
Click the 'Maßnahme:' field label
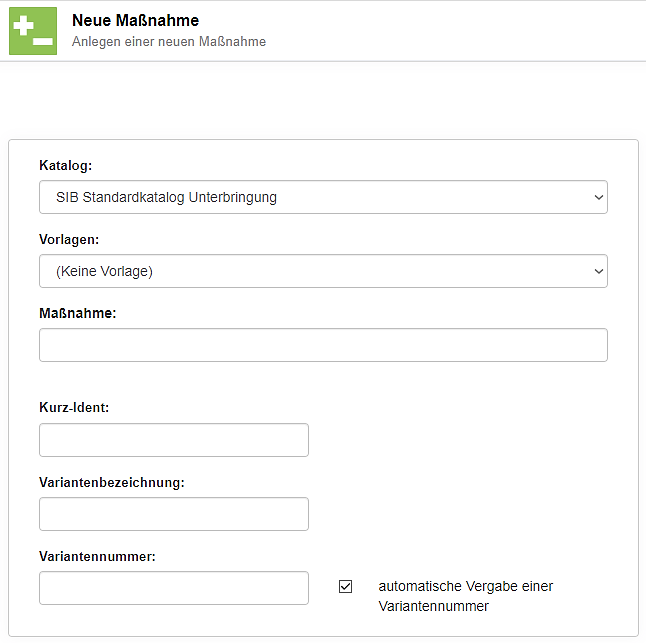click(78, 313)
